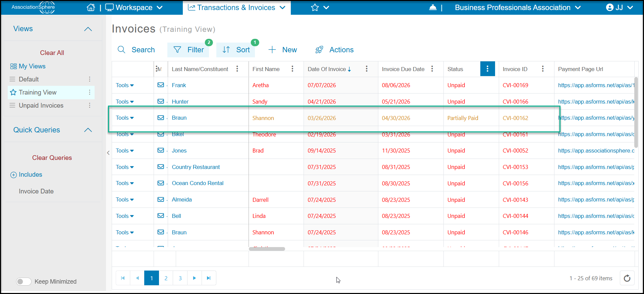Refresh the invoice grid
Image resolution: width=644 pixels, height=294 pixels.
click(627, 278)
